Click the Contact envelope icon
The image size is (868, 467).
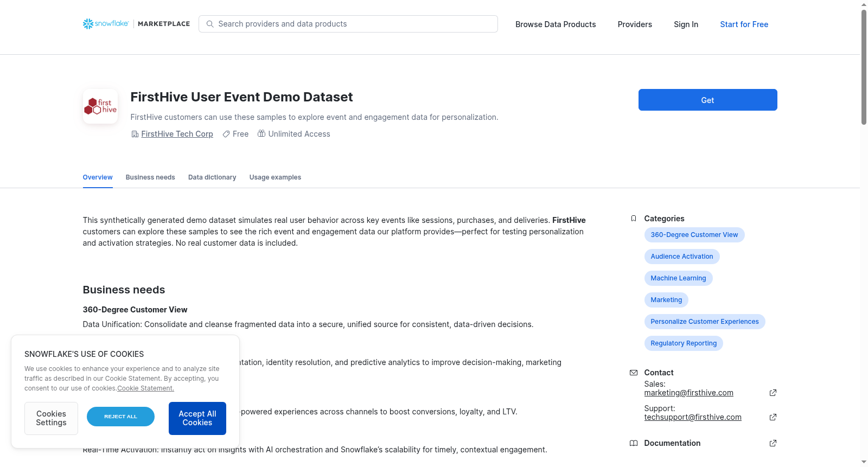click(x=633, y=373)
